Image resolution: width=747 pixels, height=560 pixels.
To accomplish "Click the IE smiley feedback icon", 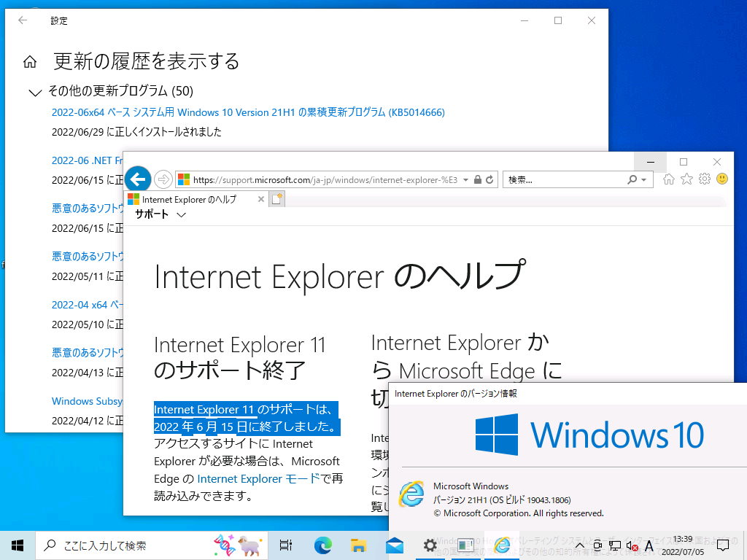I will 722,179.
